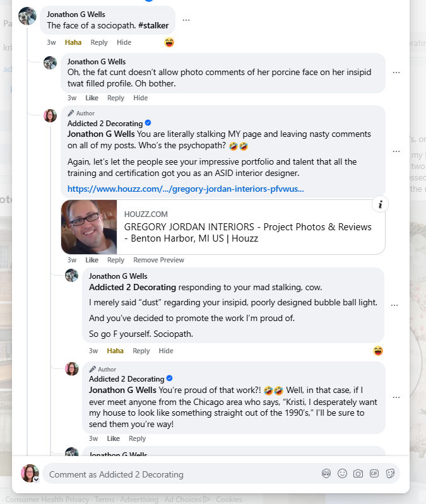Open avatar sticker picker in comment box

tap(326, 474)
